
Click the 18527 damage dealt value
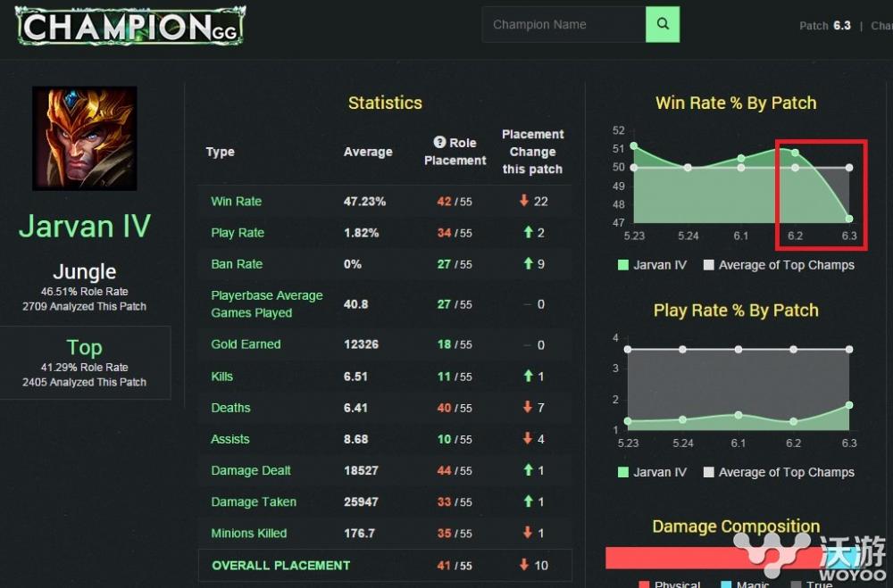pos(361,471)
